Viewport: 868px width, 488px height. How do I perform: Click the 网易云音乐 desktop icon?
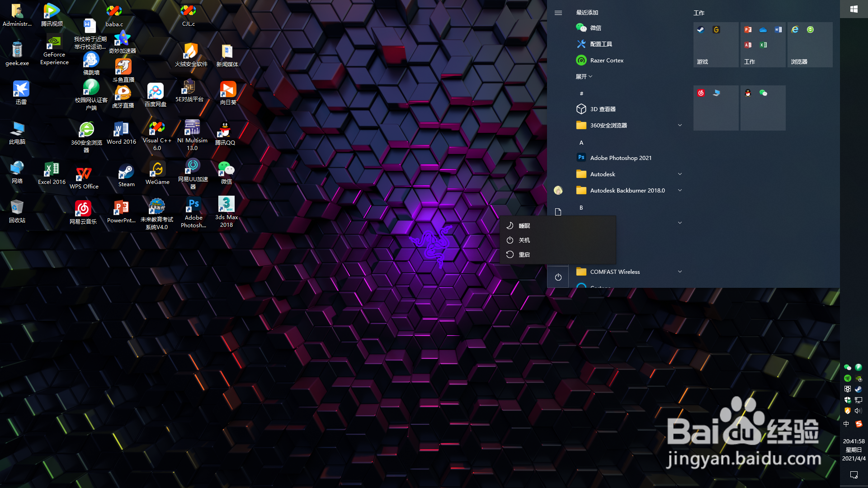[x=83, y=211]
